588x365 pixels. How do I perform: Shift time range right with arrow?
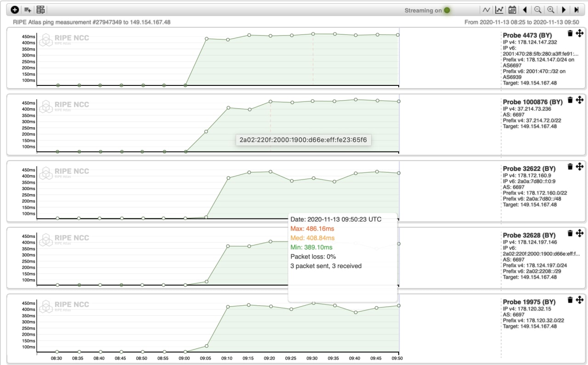564,10
